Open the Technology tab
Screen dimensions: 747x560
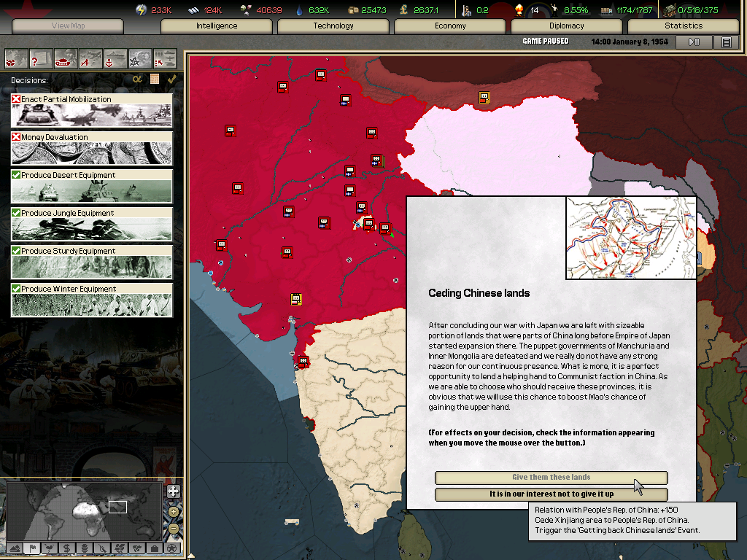(333, 26)
